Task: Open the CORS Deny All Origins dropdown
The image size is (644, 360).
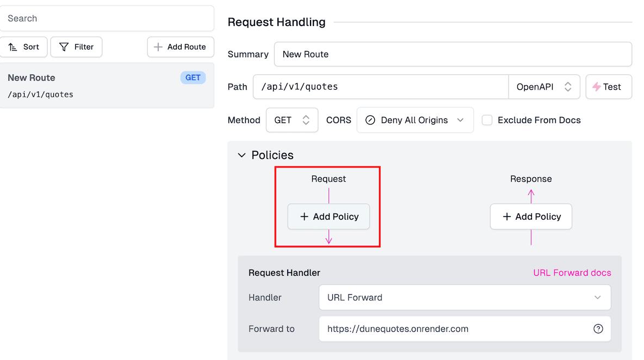Action: click(415, 120)
